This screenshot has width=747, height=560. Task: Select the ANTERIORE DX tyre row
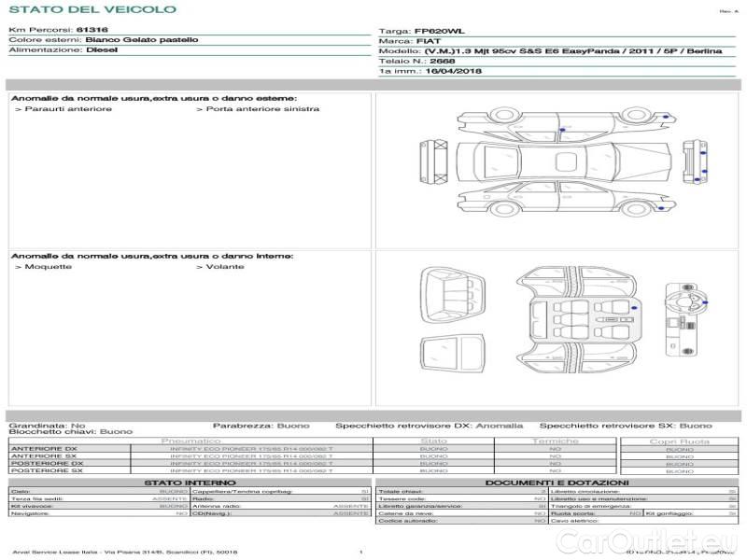coord(44,449)
